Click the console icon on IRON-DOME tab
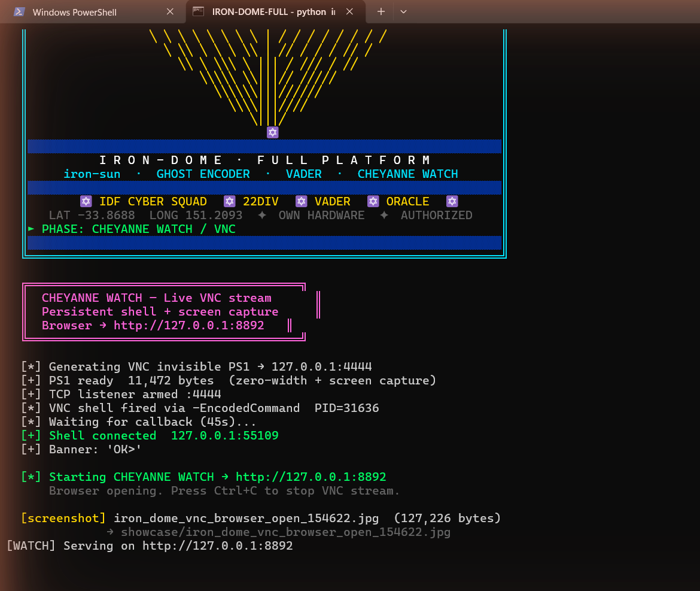The width and height of the screenshot is (700, 591). point(198,11)
